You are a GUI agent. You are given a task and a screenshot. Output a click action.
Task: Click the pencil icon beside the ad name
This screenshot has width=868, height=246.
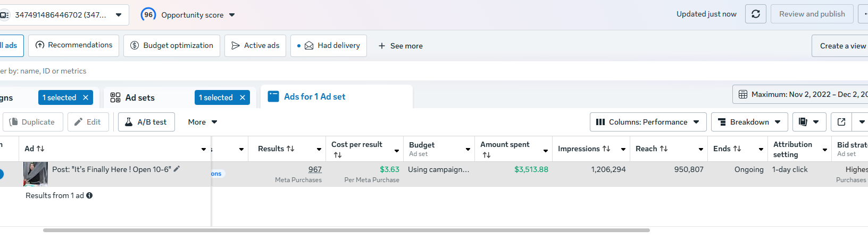tap(177, 169)
